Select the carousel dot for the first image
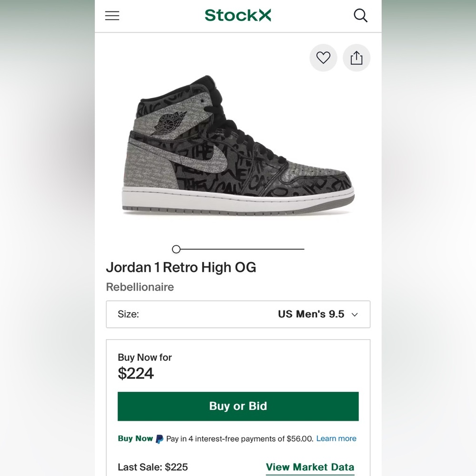 point(176,249)
